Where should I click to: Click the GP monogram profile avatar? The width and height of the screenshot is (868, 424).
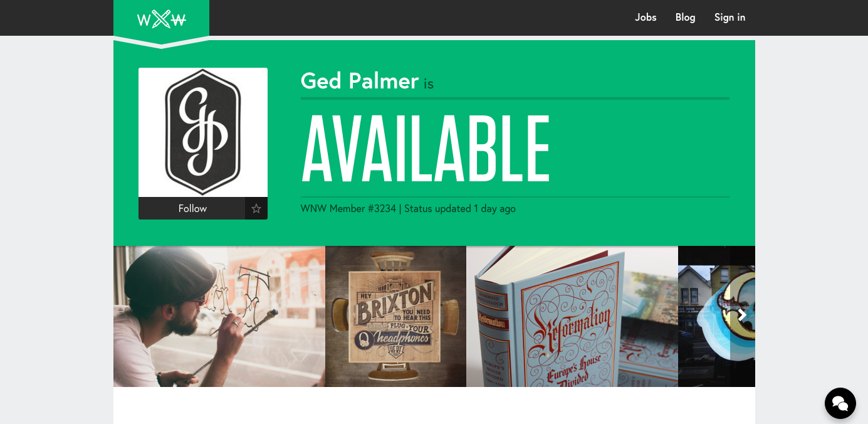203,132
